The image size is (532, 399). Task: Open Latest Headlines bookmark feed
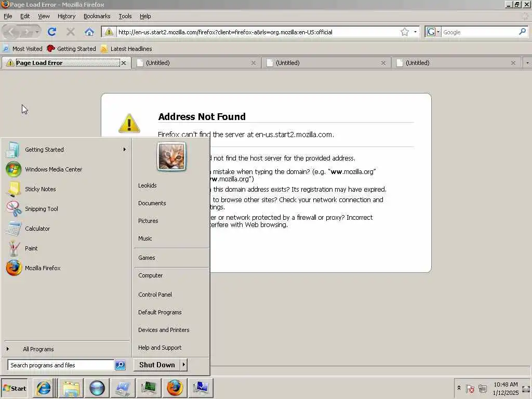point(126,49)
